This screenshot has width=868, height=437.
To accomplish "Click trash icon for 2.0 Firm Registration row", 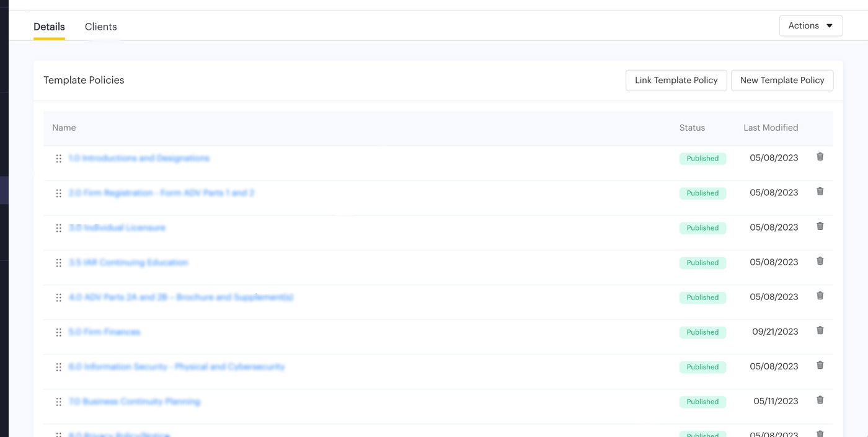I will tap(820, 192).
